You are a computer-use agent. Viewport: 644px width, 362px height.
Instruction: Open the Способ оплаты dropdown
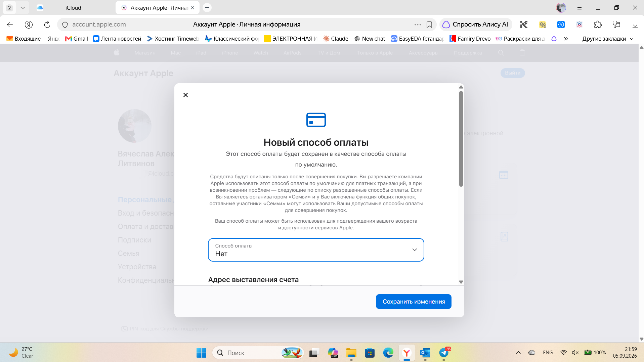(x=316, y=250)
